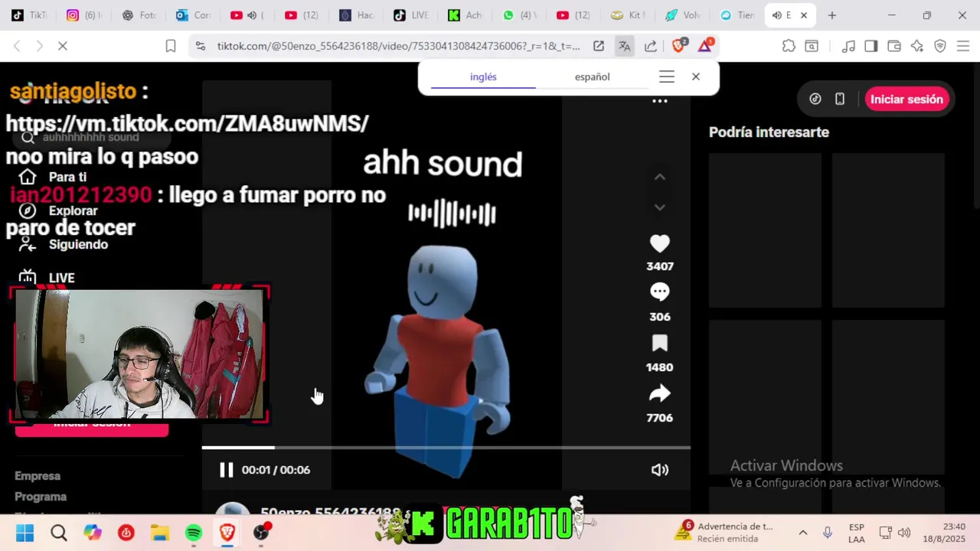
Task: Go to previous video with up chevron
Action: pos(659,178)
